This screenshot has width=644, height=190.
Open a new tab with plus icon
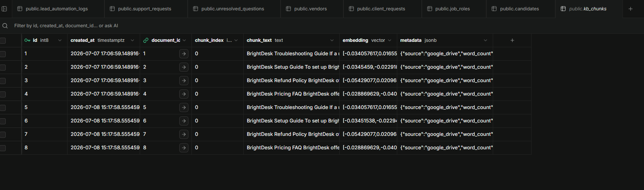pos(630,8)
